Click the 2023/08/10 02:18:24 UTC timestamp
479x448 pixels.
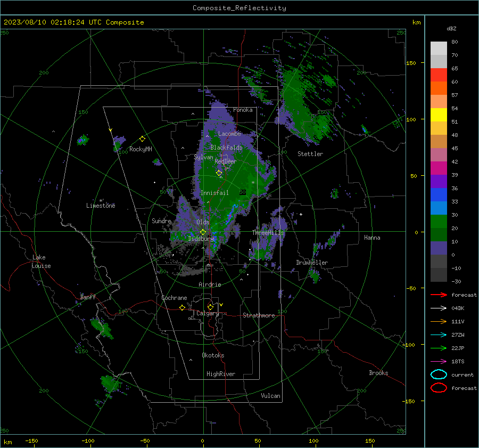click(x=53, y=22)
